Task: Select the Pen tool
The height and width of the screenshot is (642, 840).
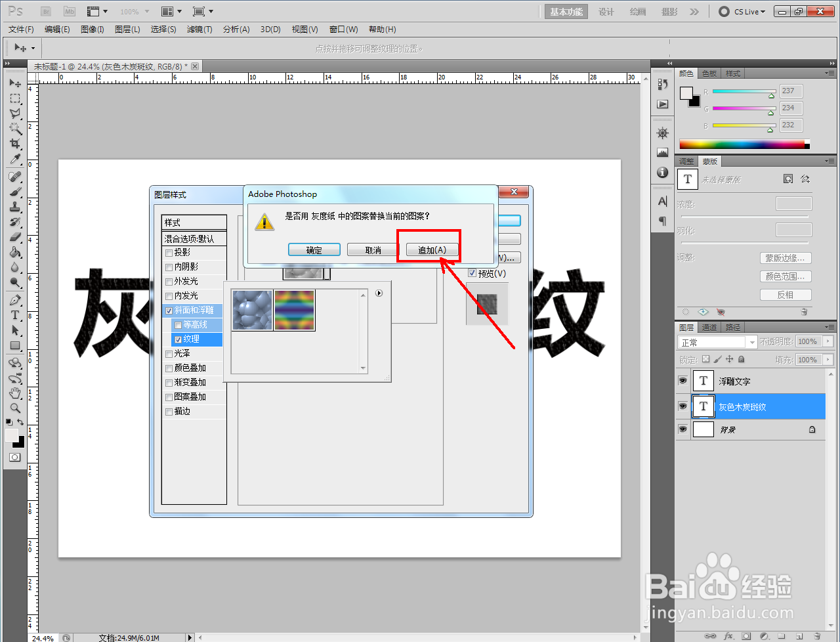Action: (x=15, y=301)
